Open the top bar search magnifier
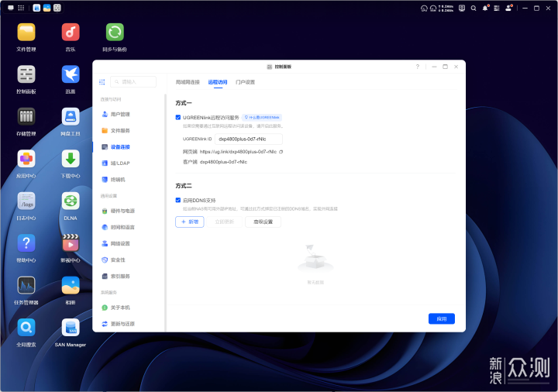558x392 pixels. point(474,9)
